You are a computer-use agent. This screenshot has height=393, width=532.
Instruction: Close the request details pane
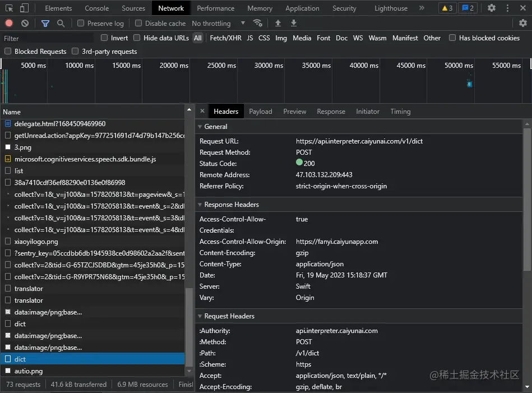pos(202,111)
